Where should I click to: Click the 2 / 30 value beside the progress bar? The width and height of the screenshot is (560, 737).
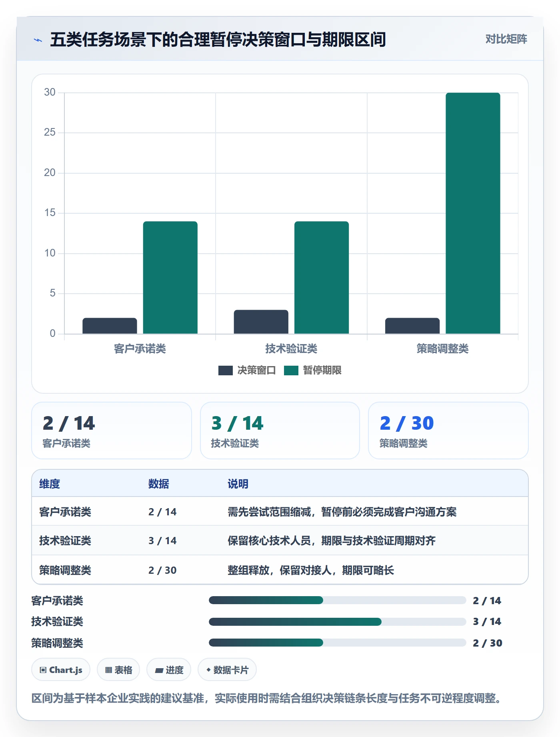tap(488, 643)
